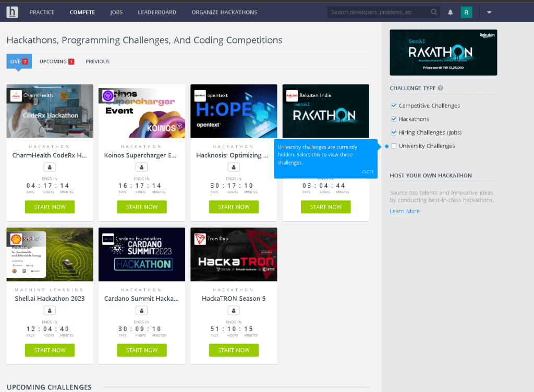Open the R profile avatar
Image resolution: width=534 pixels, height=392 pixels.
point(466,13)
